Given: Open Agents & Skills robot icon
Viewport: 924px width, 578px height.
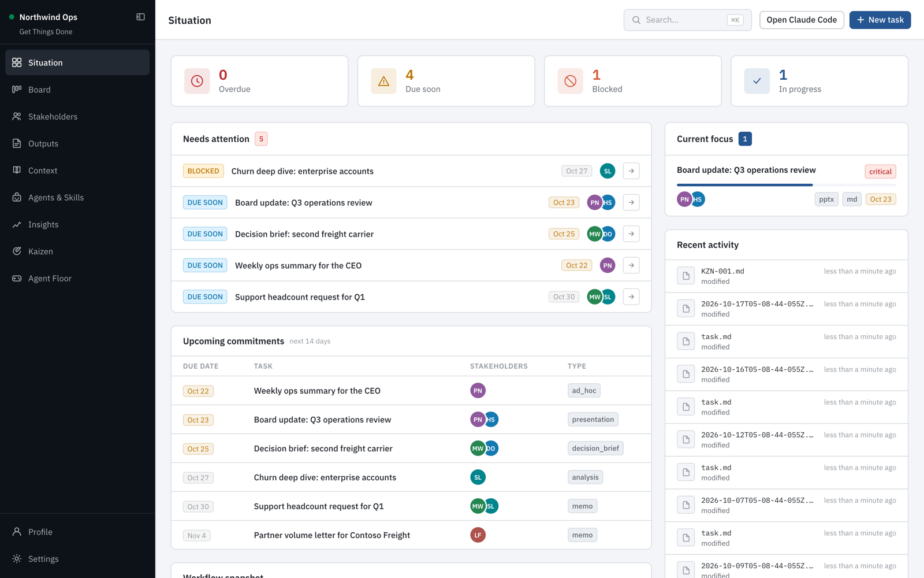Looking at the screenshot, I should point(17,197).
